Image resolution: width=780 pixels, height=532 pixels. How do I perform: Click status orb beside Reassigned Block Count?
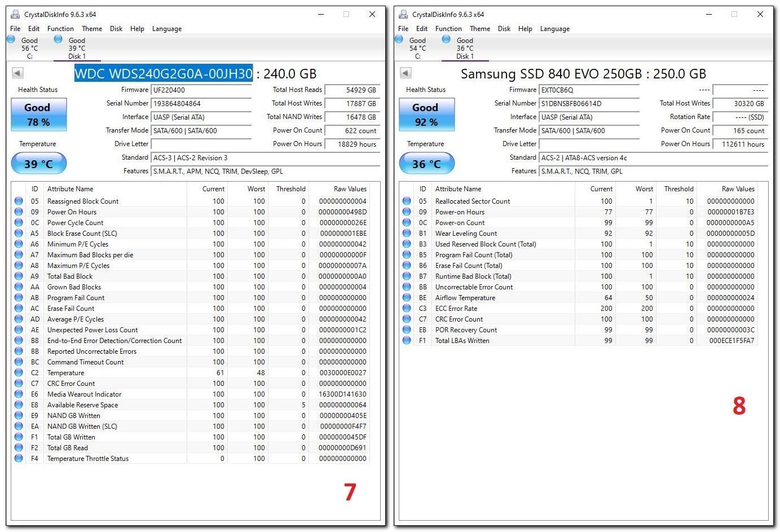[19, 201]
